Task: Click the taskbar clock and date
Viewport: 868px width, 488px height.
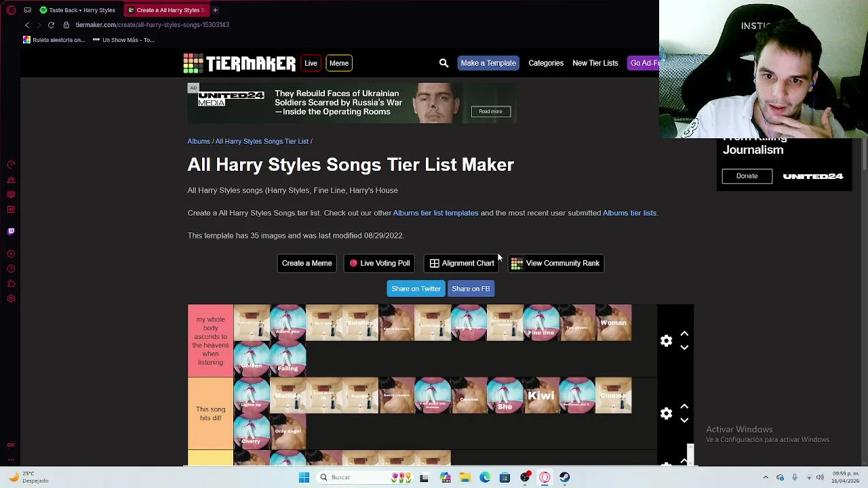Action: pyautogui.click(x=844, y=477)
